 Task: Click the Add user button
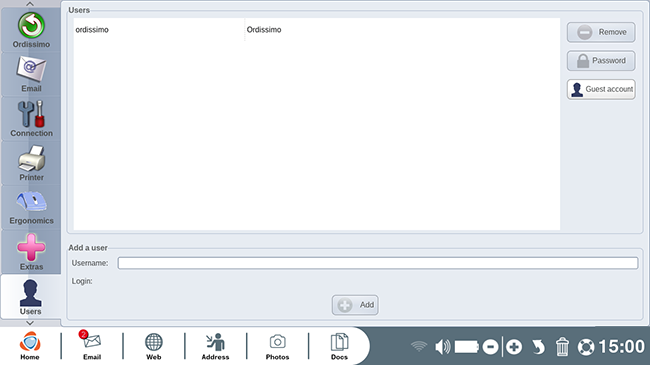click(x=355, y=305)
